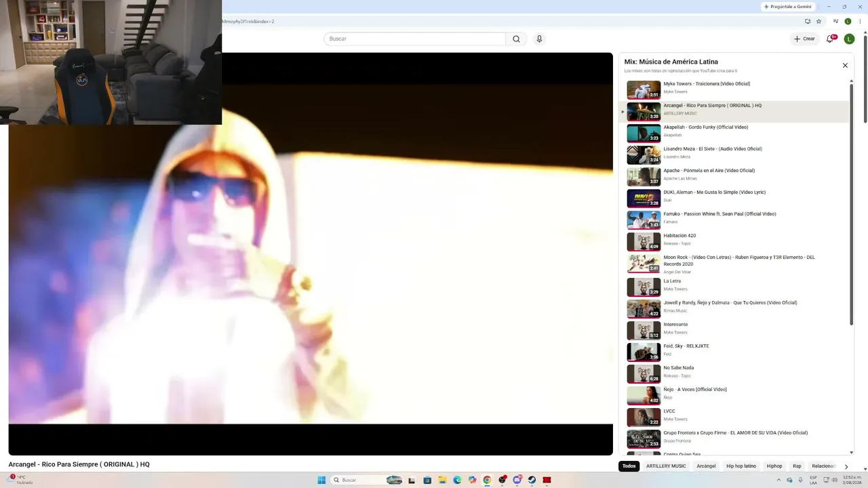This screenshot has height=488, width=868.
Task: Click the microphone icon in system tray
Action: click(x=801, y=480)
